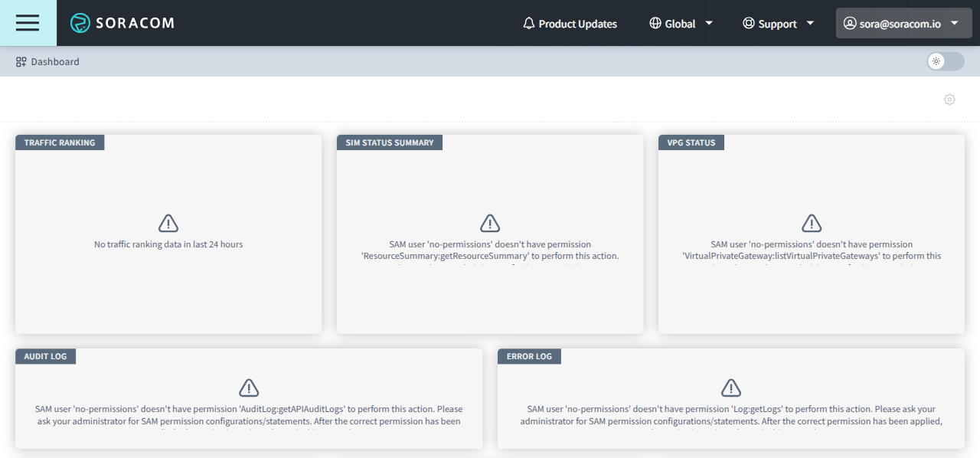The image size is (980, 458).
Task: Click the SIM STATUS SUMMARY panel header
Action: click(390, 142)
